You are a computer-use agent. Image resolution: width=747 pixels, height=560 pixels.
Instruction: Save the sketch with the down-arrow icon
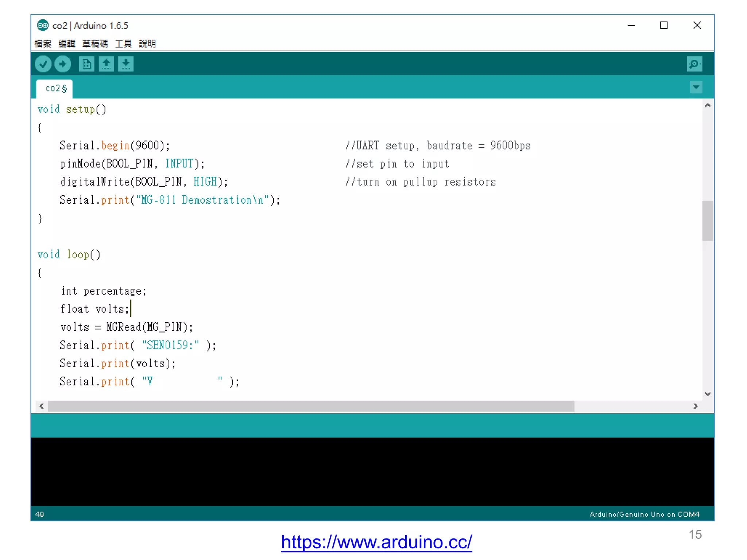click(x=126, y=64)
